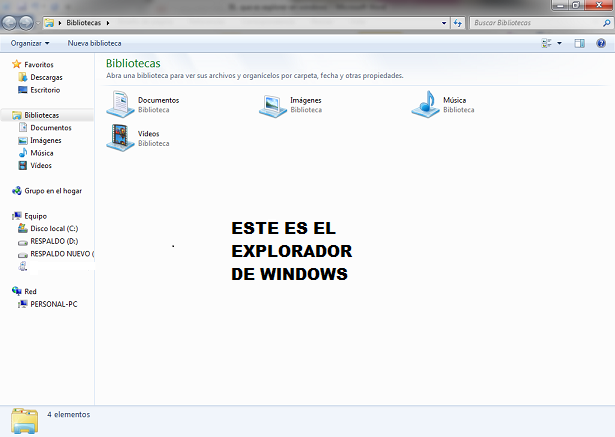Viewport: 615px width, 437px height.
Task: Open RESPALDO (D:) drive in sidebar
Action: (54, 241)
